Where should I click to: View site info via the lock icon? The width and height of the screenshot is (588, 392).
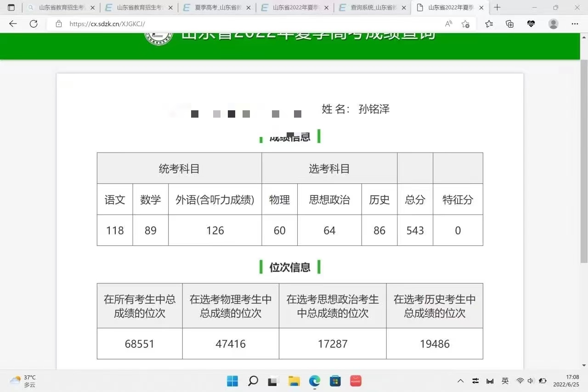(x=59, y=24)
